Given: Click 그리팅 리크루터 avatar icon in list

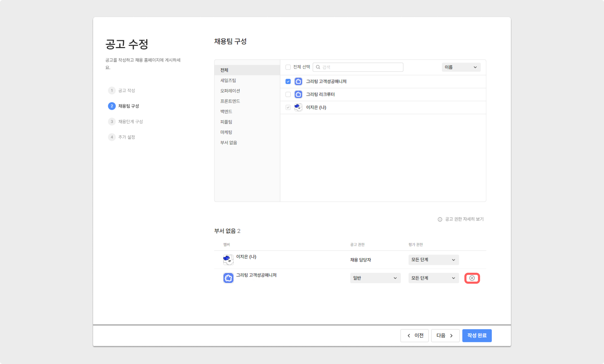Looking at the screenshot, I should [298, 94].
